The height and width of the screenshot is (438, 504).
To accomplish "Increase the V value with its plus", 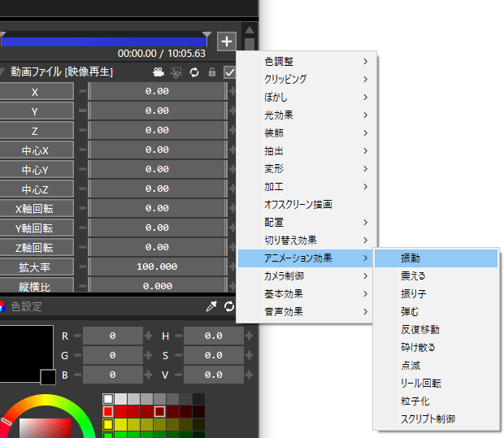I will [249, 375].
